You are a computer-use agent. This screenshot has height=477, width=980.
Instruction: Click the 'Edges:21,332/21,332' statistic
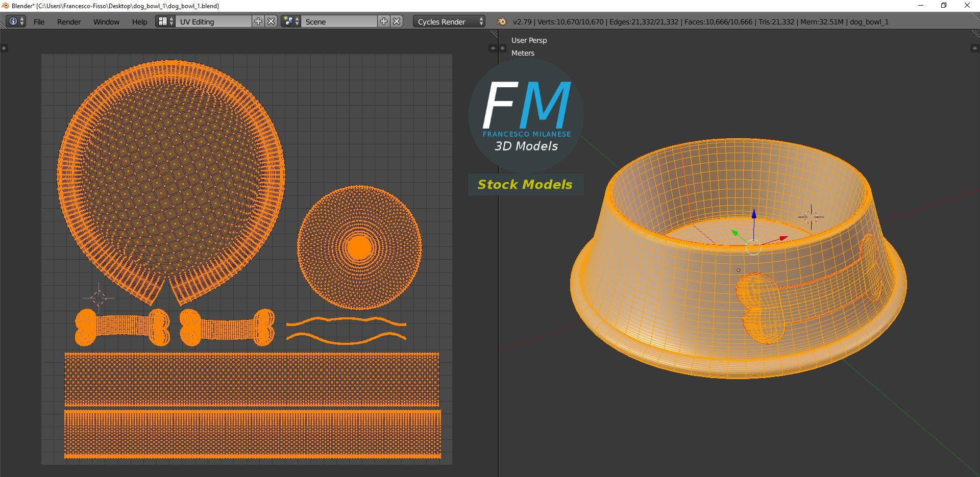point(644,22)
